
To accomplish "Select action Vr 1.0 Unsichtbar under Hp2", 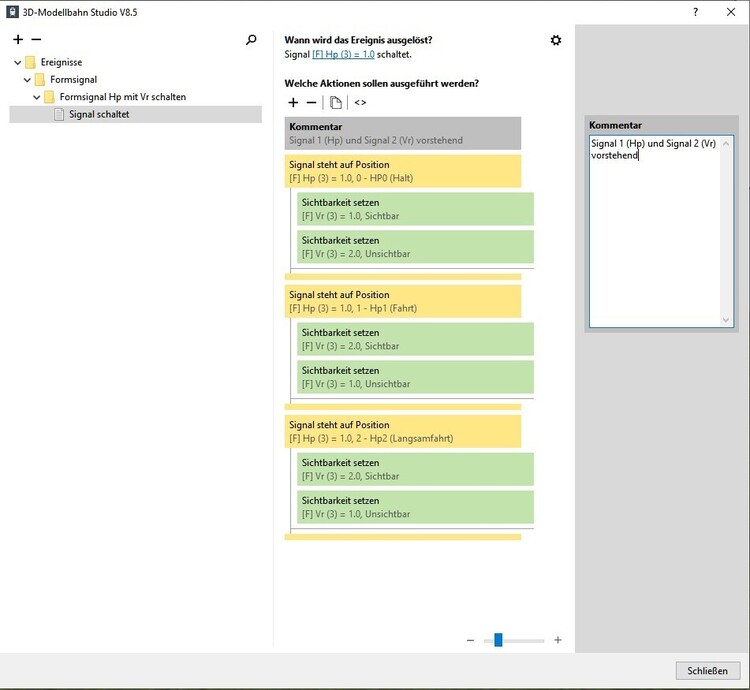I will [x=415, y=507].
